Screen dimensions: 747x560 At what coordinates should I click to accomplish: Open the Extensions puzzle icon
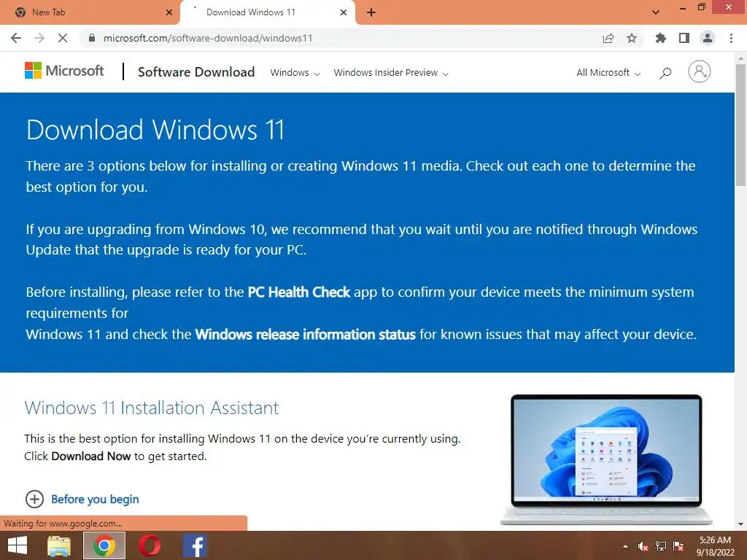pyautogui.click(x=661, y=38)
